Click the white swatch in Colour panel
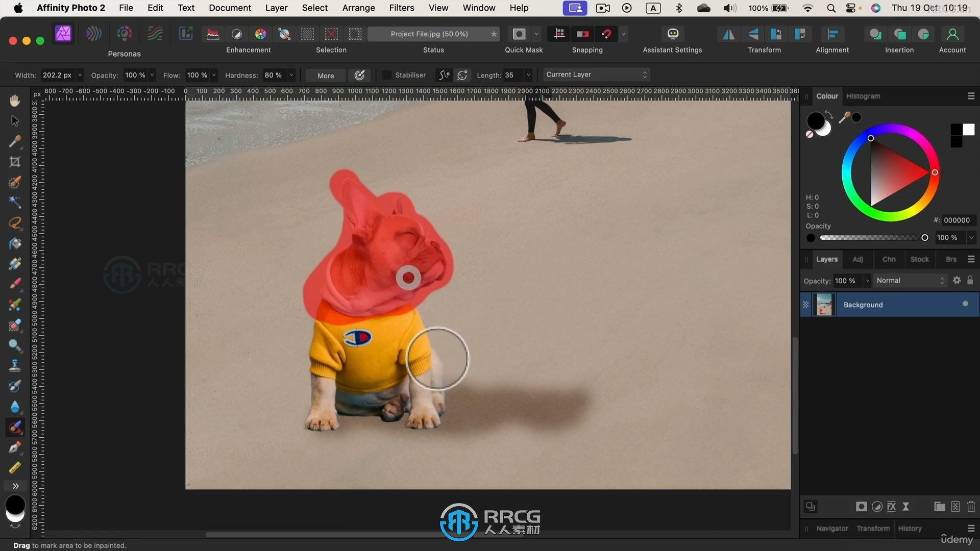Image resolution: width=980 pixels, height=551 pixels. click(x=968, y=129)
